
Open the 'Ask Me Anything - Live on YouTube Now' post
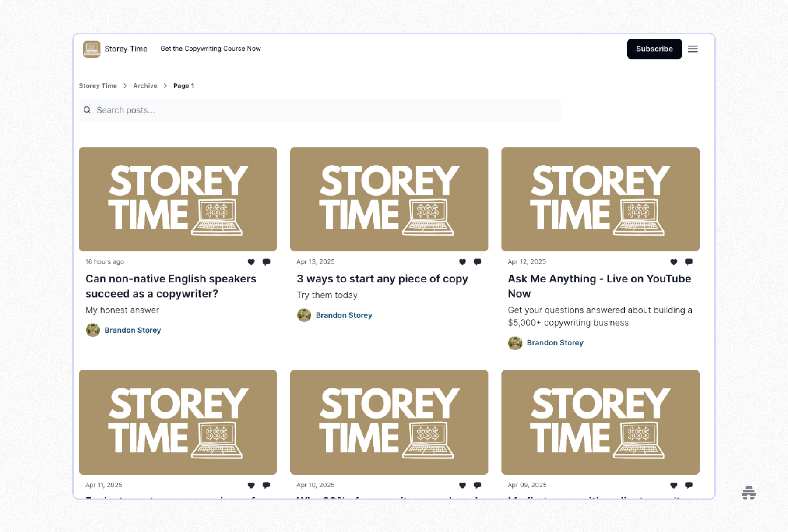pyautogui.click(x=599, y=286)
